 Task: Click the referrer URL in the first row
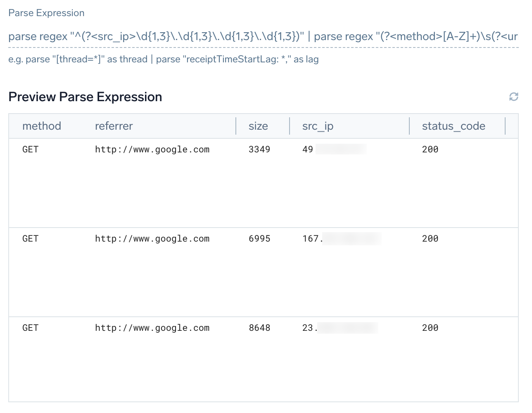[x=152, y=150]
